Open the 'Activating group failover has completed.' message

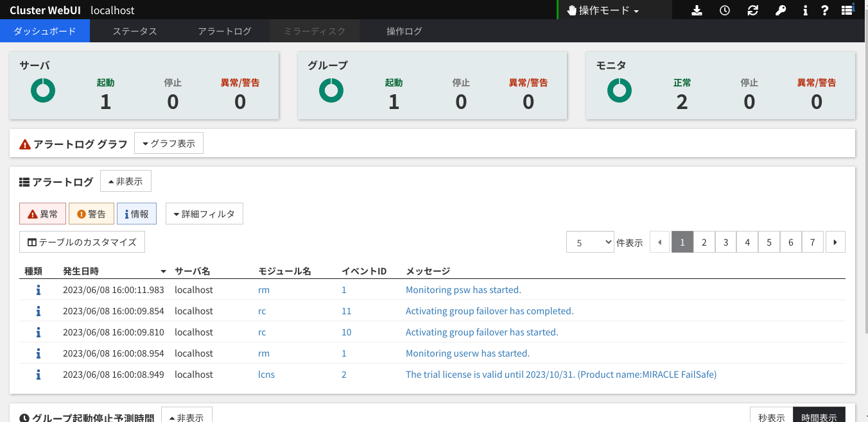click(489, 311)
